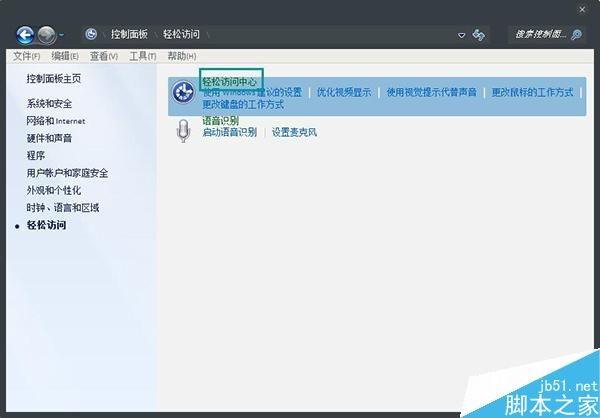Select 系统和安全 in the left sidebar

pos(49,104)
